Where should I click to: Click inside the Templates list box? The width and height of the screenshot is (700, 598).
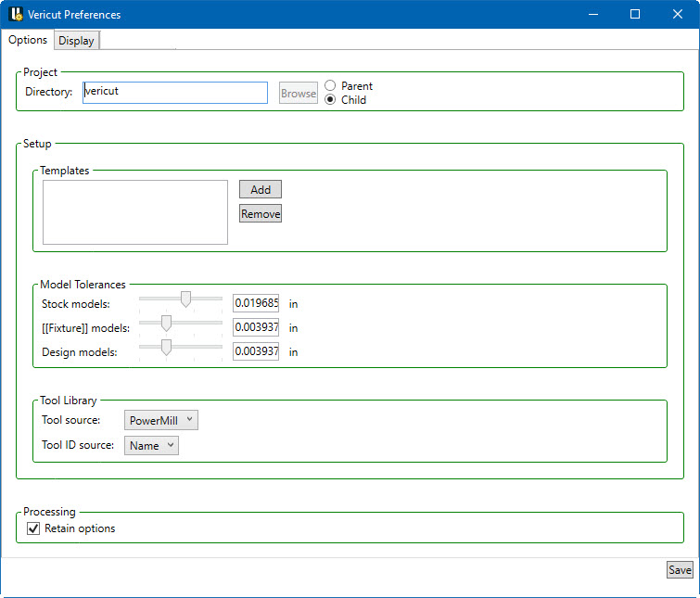135,212
